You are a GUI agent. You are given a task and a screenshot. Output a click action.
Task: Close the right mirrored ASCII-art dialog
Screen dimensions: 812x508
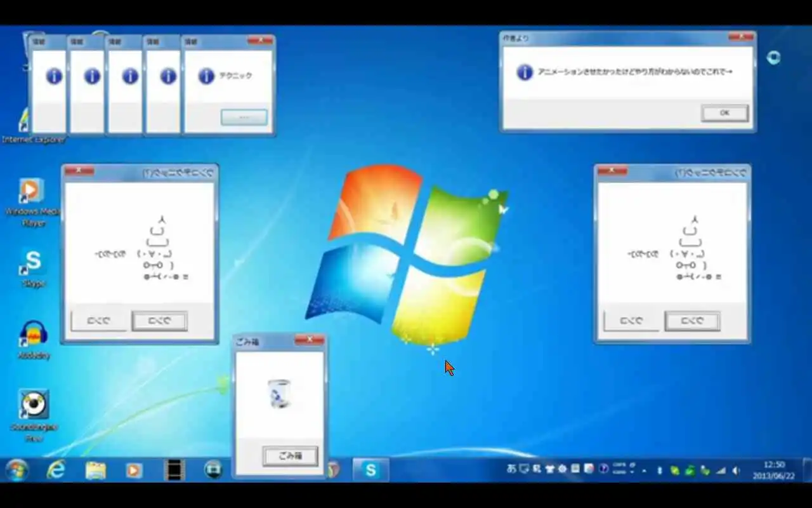point(612,171)
